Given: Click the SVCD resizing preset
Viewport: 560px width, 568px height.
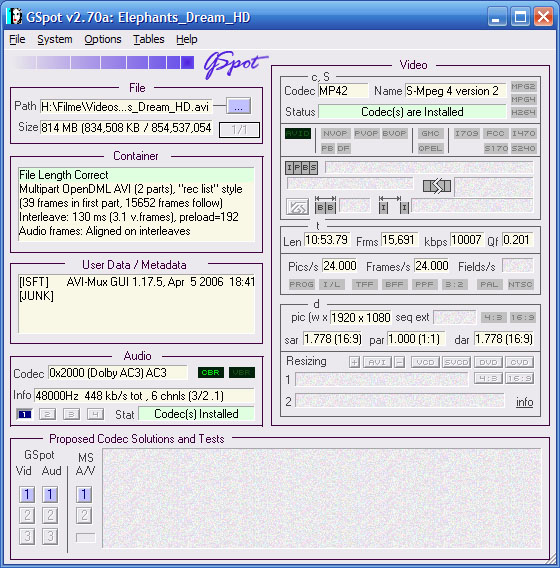Looking at the screenshot, I should 456,362.
